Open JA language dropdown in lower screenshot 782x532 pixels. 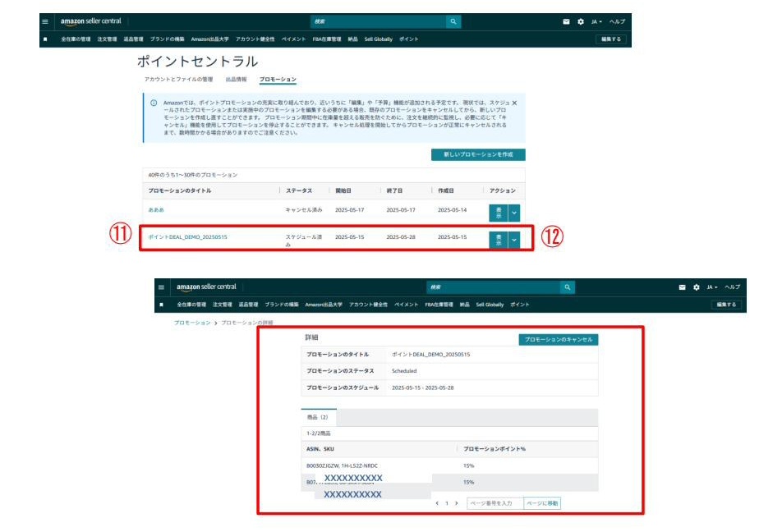coord(712,287)
